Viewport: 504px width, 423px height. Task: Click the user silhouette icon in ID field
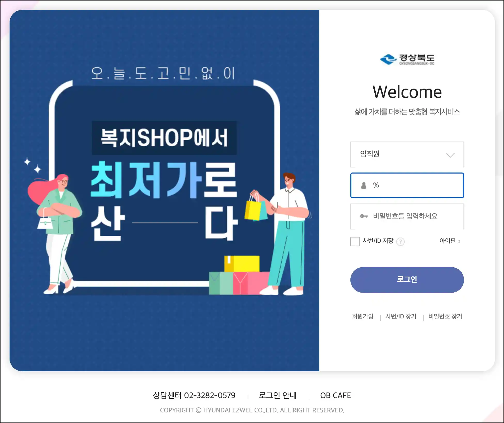364,185
